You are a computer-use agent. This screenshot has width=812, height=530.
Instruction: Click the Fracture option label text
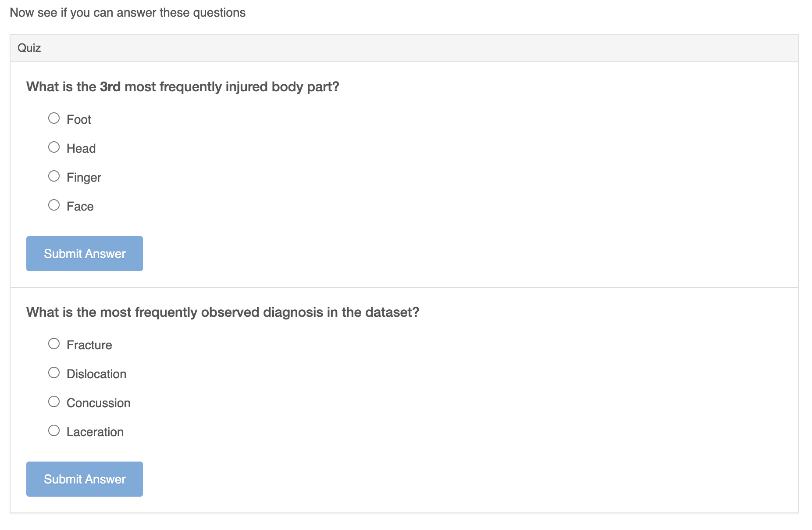[x=89, y=344]
